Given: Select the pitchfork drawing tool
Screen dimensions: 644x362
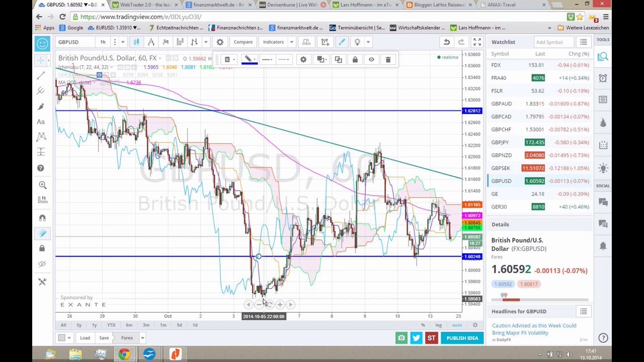Looking at the screenshot, I should pyautogui.click(x=42, y=90).
